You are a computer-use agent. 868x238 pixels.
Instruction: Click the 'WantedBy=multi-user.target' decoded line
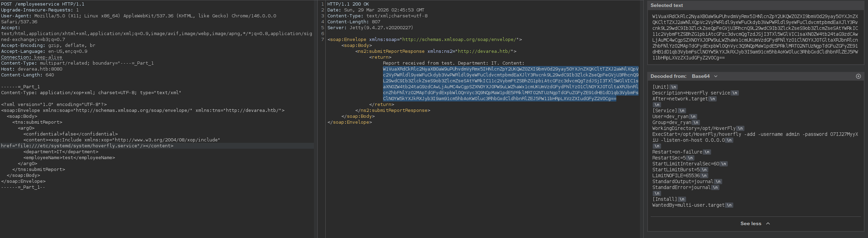[x=688, y=205]
